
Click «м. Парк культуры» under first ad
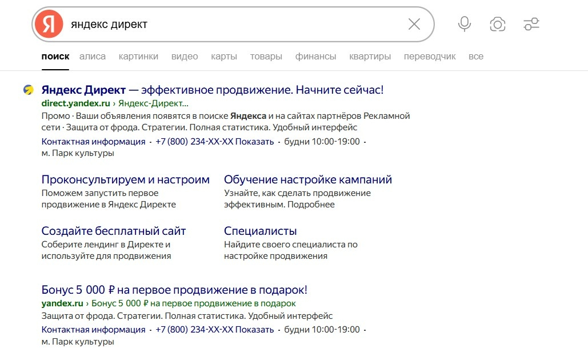78,153
